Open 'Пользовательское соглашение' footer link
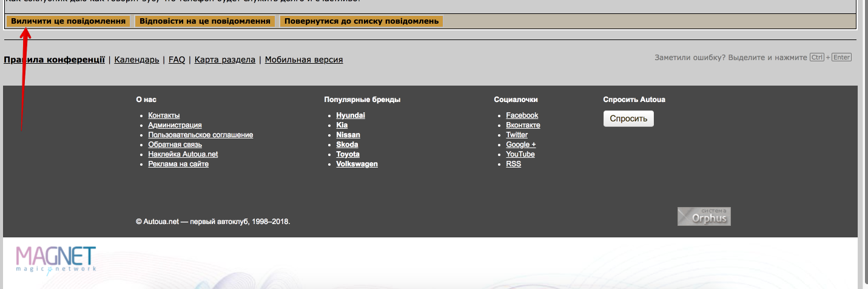This screenshot has width=868, height=289. click(x=200, y=135)
